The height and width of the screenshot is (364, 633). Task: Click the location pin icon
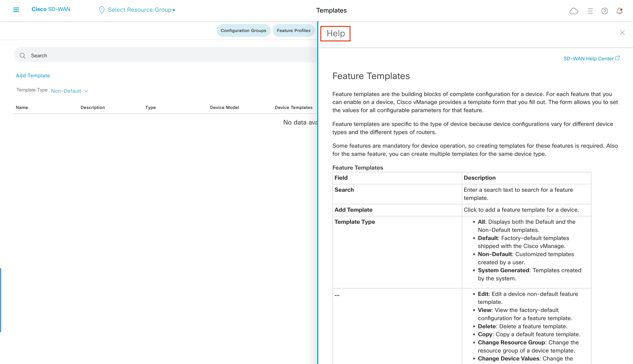tap(102, 10)
